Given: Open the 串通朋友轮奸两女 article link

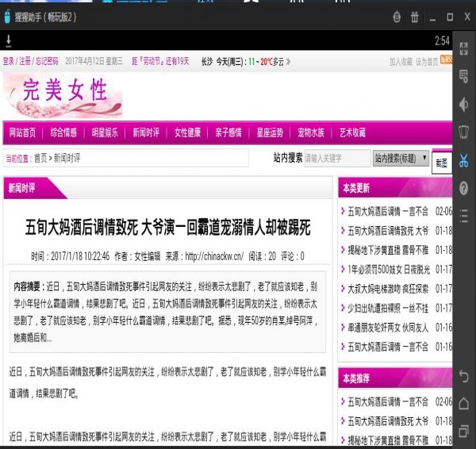Looking at the screenshot, I should (388, 328).
